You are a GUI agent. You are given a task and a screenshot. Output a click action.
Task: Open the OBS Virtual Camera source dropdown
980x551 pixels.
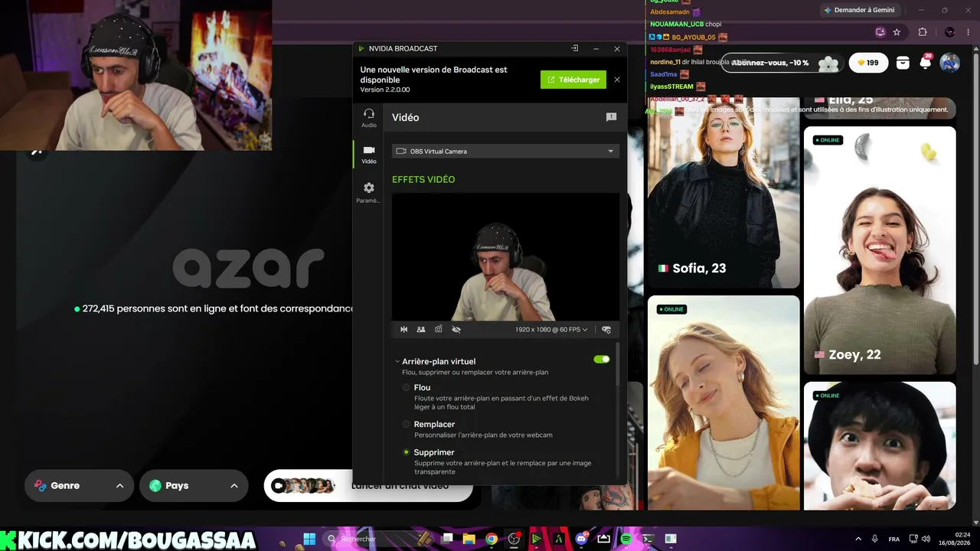point(505,151)
